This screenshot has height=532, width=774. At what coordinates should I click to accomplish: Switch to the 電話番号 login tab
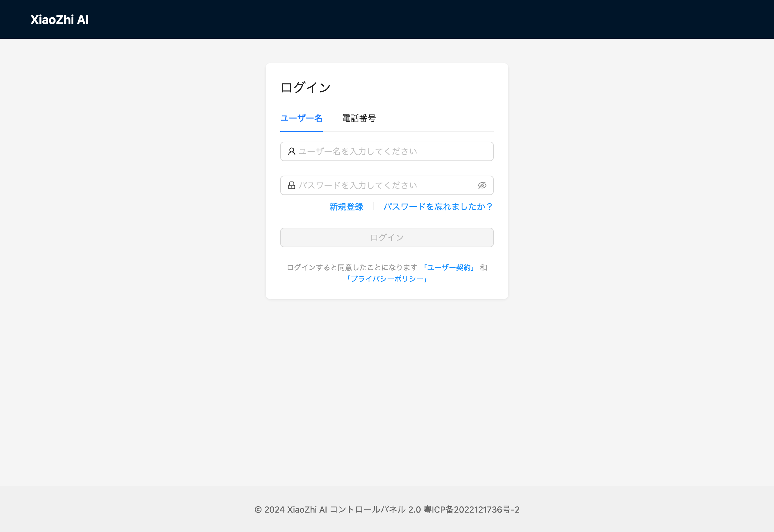point(359,118)
